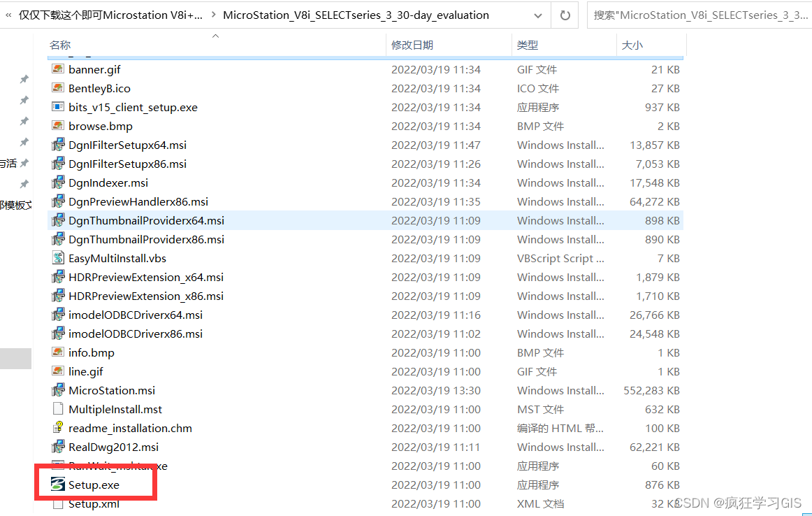Select the file name Setup.exe

click(94, 485)
